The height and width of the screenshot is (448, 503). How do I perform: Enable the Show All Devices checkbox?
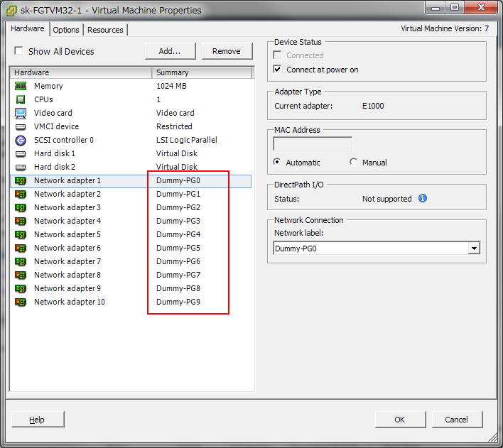point(18,51)
